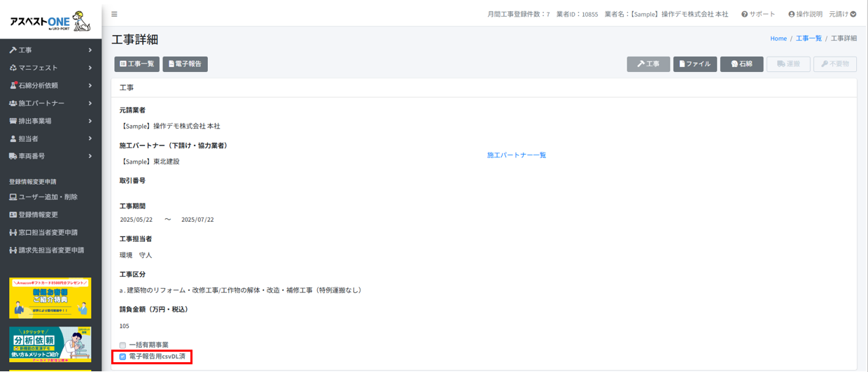The height and width of the screenshot is (372, 868).
Task: Open the 石綿 button in toolbar
Action: click(741, 64)
